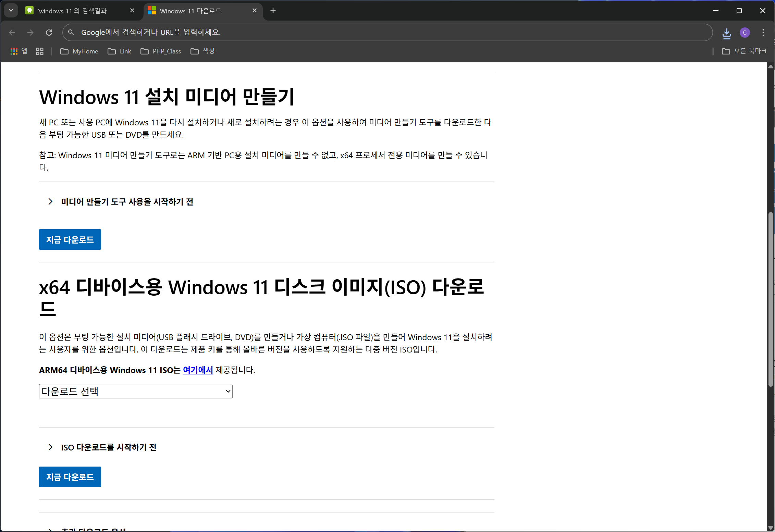Open the Link bookmark folder

(x=119, y=51)
